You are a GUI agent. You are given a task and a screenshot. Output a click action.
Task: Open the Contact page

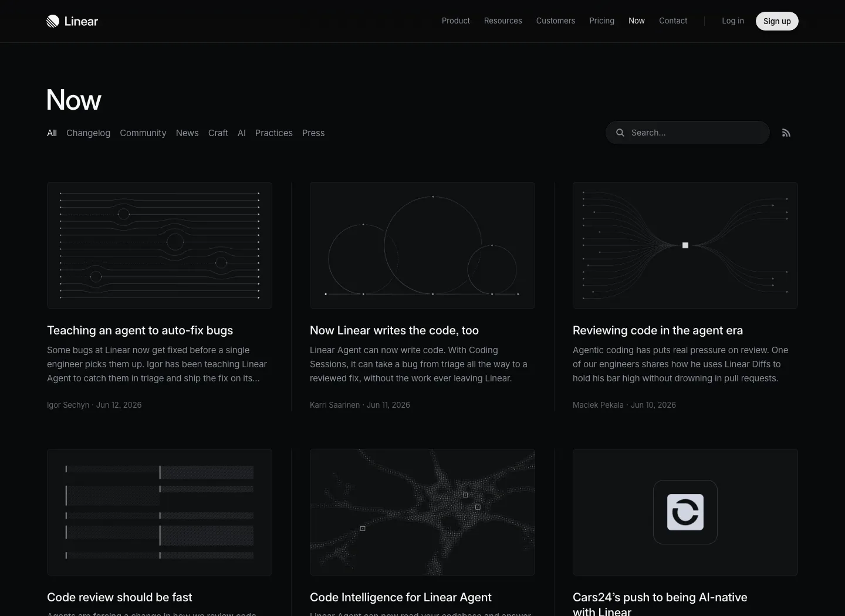tap(673, 21)
